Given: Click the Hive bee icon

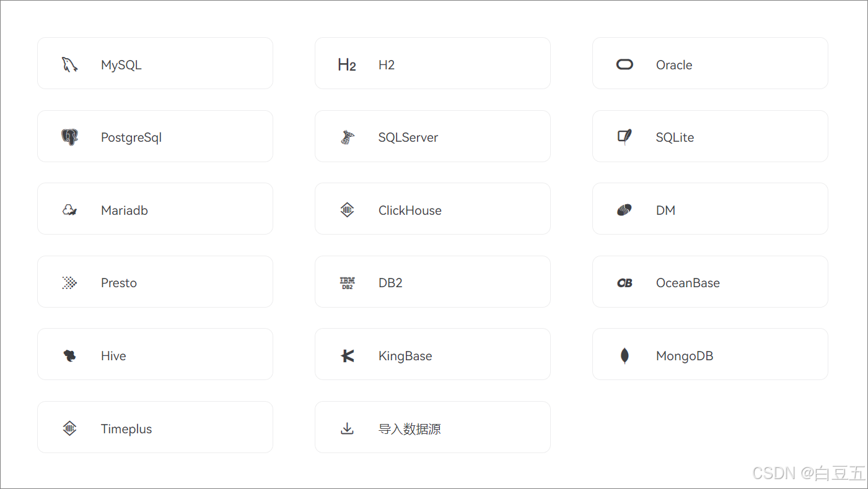Looking at the screenshot, I should 69,356.
